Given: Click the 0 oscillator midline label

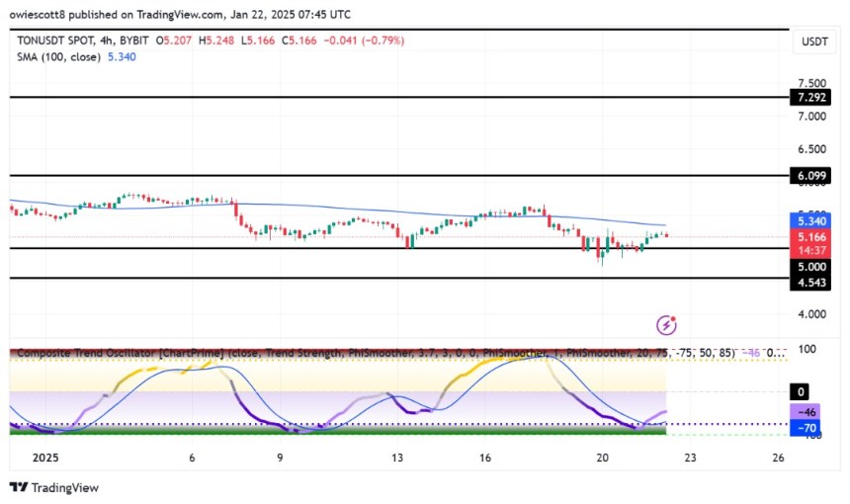Looking at the screenshot, I should click(801, 391).
